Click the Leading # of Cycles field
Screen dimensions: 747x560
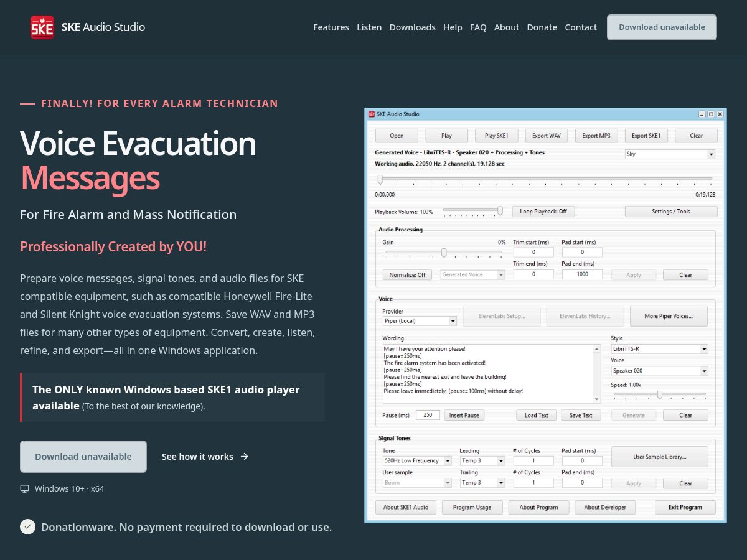click(x=533, y=461)
